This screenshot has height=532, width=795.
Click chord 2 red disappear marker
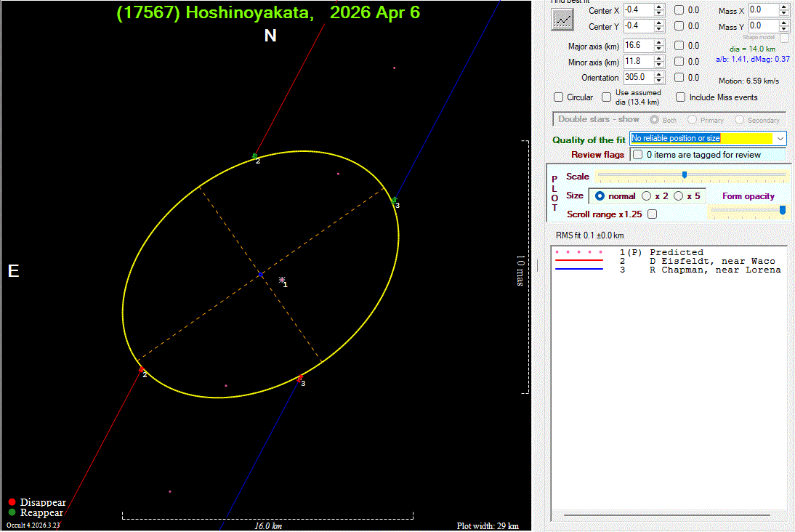click(141, 369)
